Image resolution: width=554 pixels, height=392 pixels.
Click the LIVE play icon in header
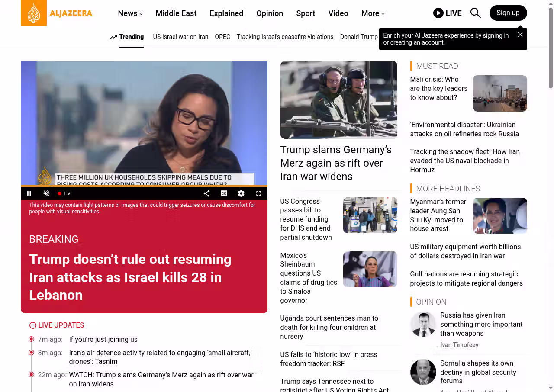(x=438, y=13)
